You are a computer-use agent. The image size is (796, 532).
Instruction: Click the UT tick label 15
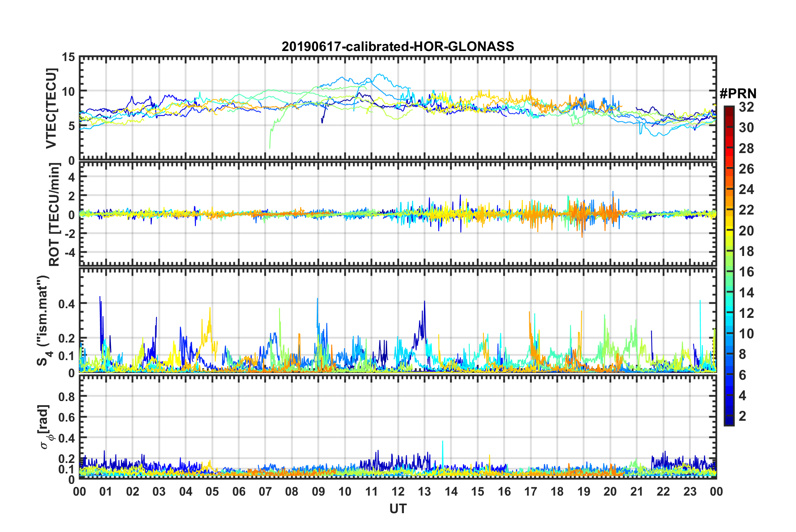pos(478,491)
